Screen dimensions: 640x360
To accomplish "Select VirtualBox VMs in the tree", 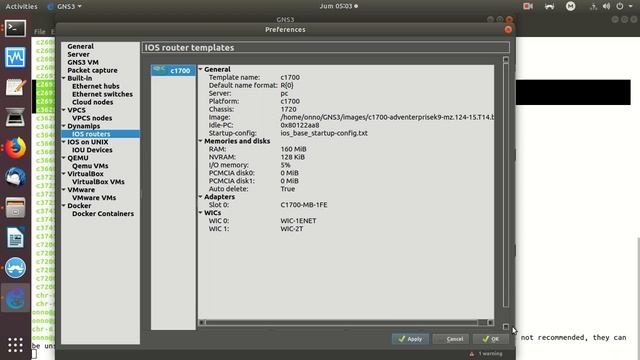I will pos(98,182).
